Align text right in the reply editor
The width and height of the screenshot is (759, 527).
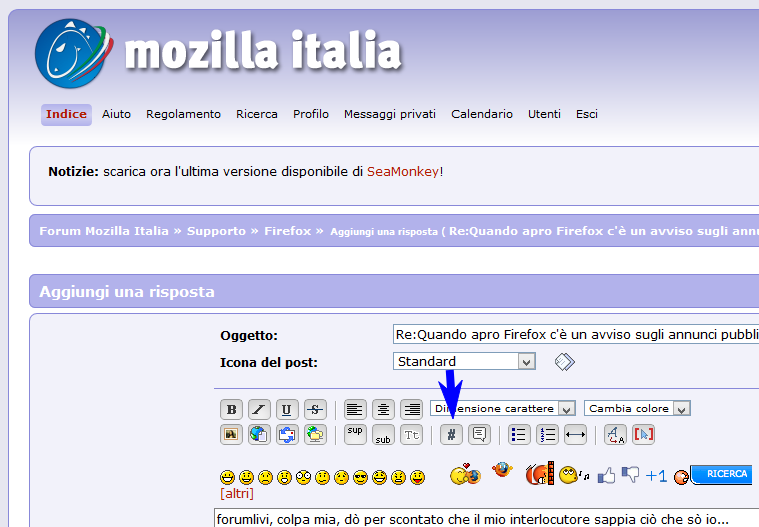[411, 409]
